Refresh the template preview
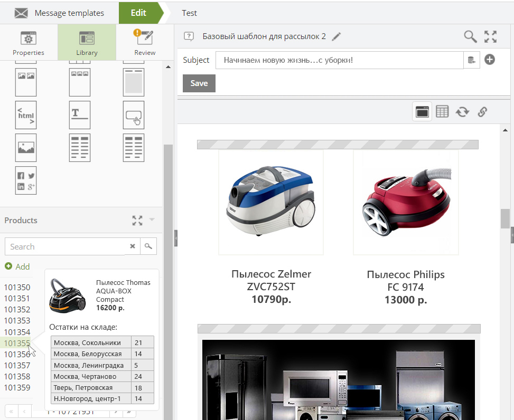 [x=462, y=112]
